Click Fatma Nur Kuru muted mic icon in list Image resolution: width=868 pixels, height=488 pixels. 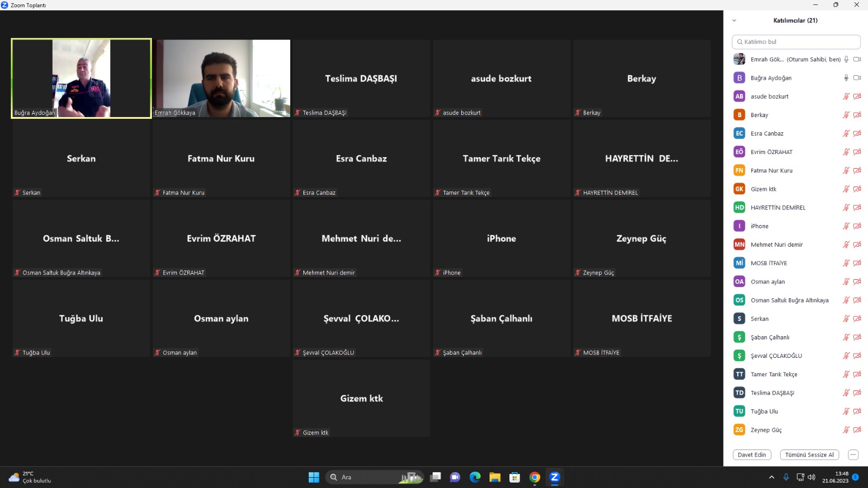[846, 170]
